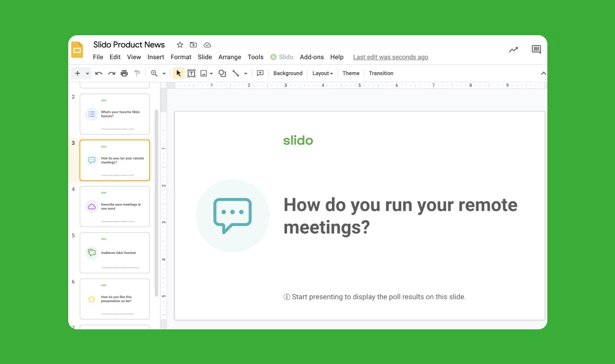
Task: Expand the new slide layout dropdown arrow
Action: (x=88, y=73)
